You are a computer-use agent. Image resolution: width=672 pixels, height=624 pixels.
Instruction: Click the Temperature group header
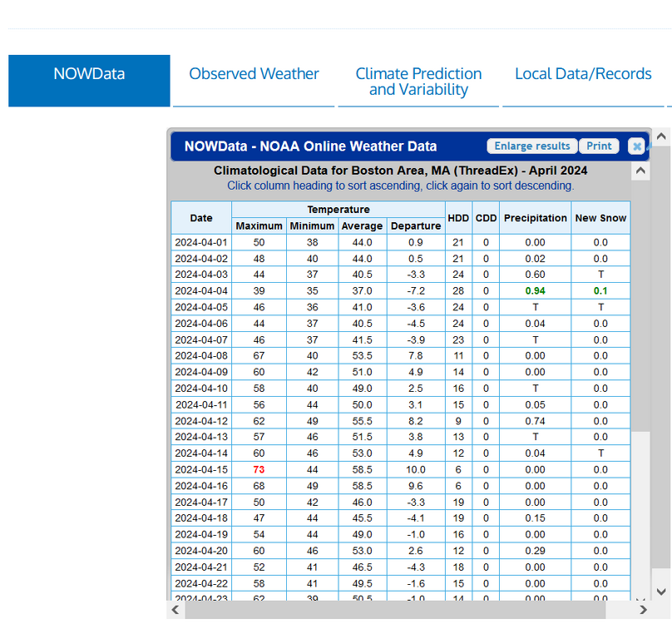point(338,210)
